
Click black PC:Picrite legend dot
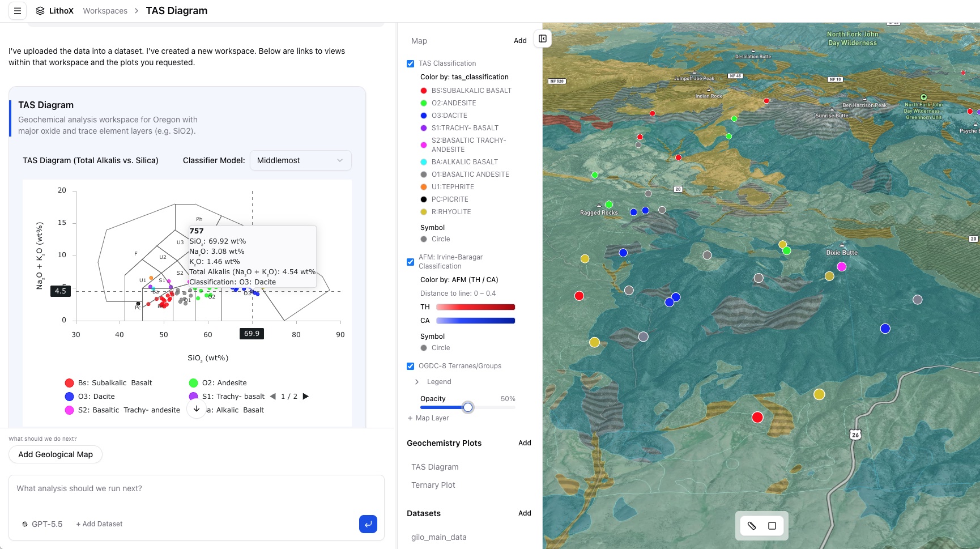coord(423,199)
